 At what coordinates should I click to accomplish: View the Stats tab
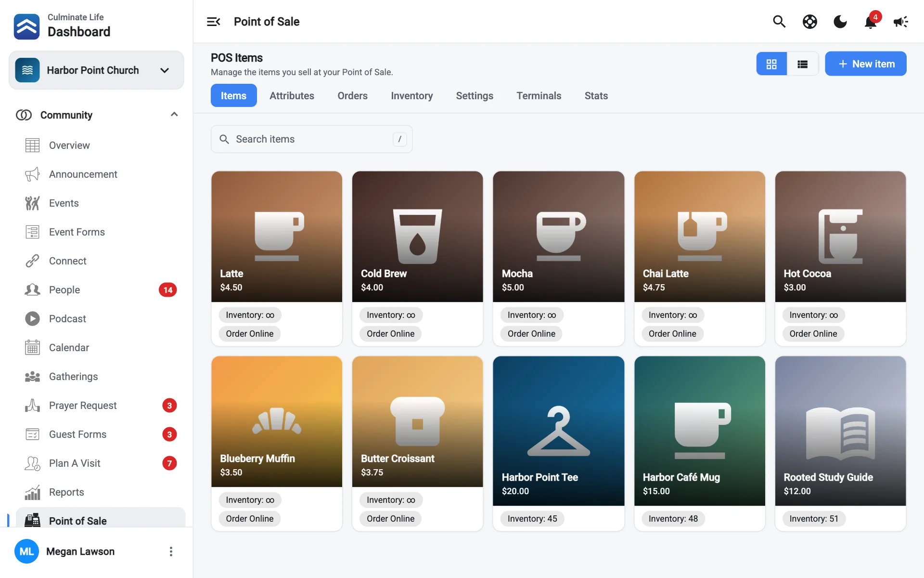pos(596,95)
